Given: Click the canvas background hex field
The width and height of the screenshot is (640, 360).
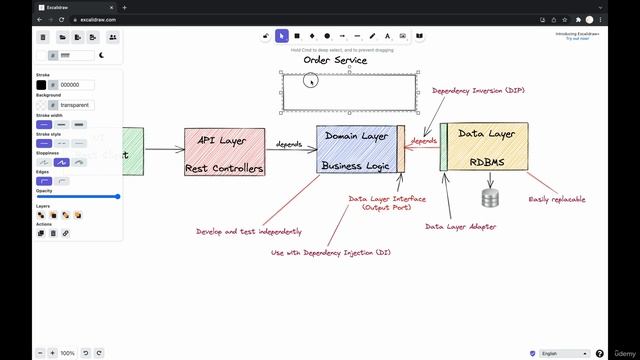Looking at the screenshot, I should tap(76, 56).
